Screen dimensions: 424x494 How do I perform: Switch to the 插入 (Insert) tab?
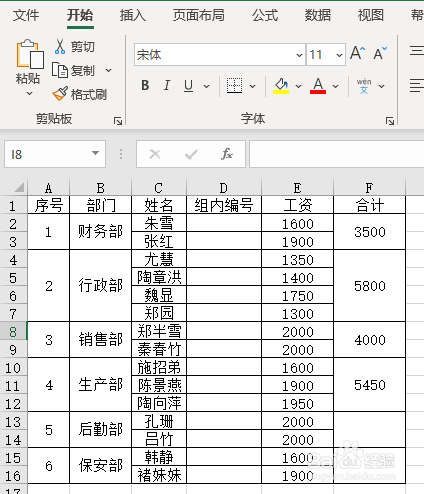[133, 15]
